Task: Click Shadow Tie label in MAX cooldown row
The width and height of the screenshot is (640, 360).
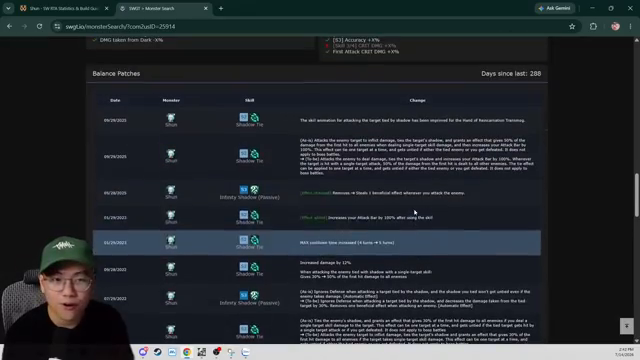Action: pyautogui.click(x=249, y=247)
